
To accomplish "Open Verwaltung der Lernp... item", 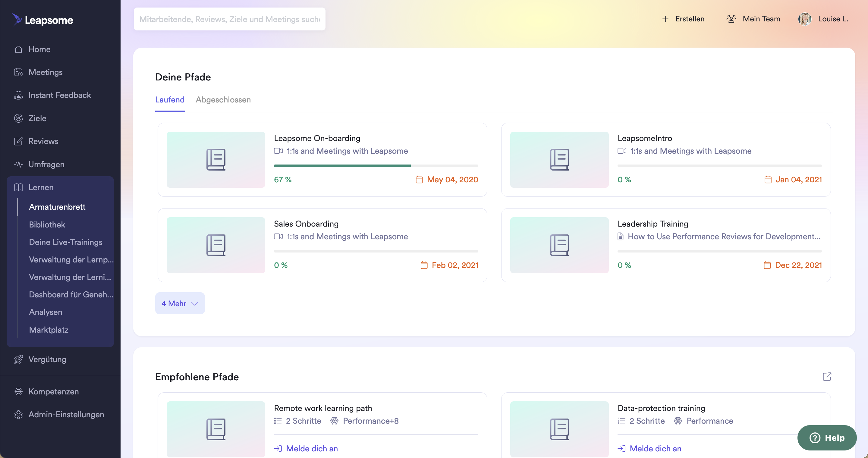I will pyautogui.click(x=71, y=259).
